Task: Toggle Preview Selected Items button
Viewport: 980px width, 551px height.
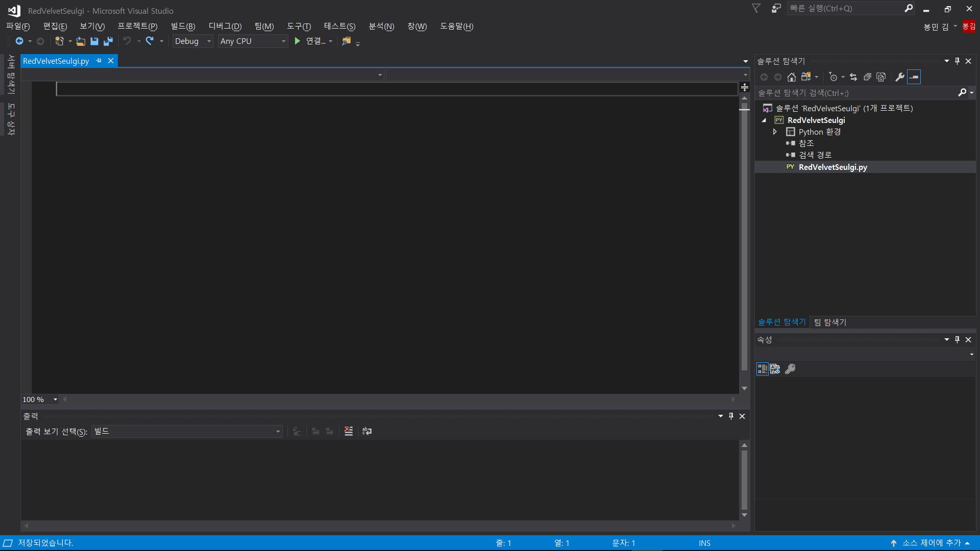Action: (914, 77)
